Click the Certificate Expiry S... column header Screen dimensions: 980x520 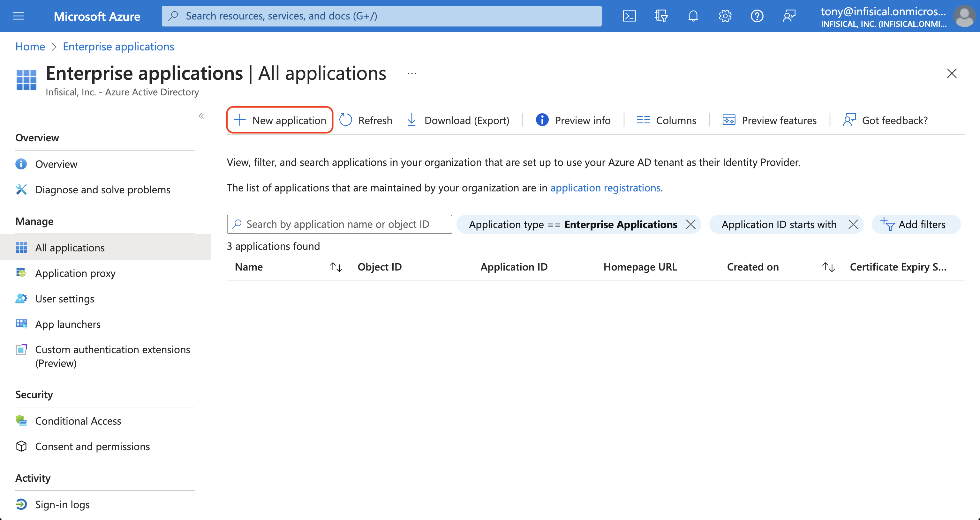[898, 267]
